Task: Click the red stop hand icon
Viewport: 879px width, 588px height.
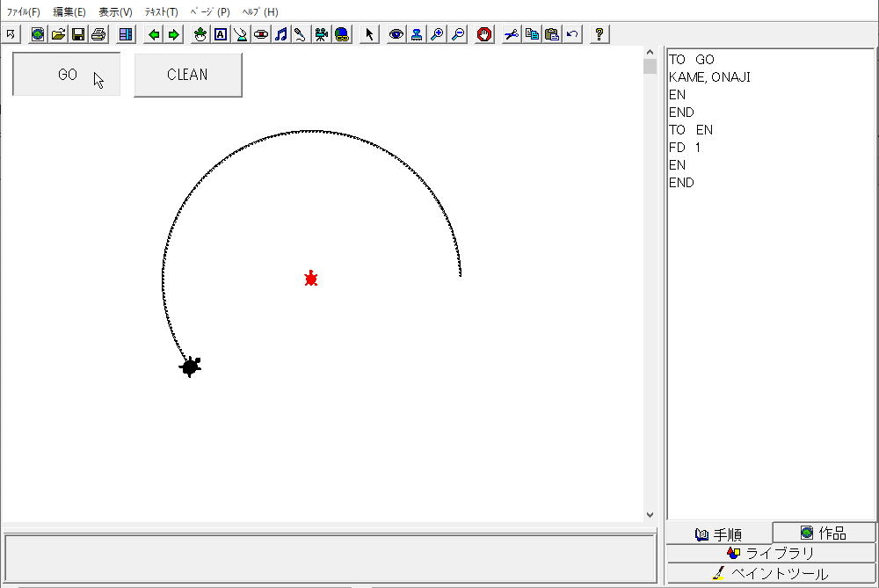Action: [x=484, y=34]
